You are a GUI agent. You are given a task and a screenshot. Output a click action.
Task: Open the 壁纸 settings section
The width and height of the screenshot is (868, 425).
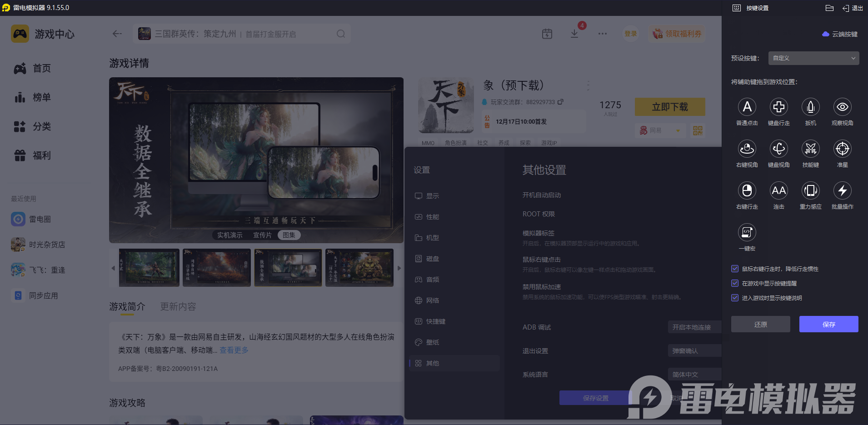(x=454, y=342)
